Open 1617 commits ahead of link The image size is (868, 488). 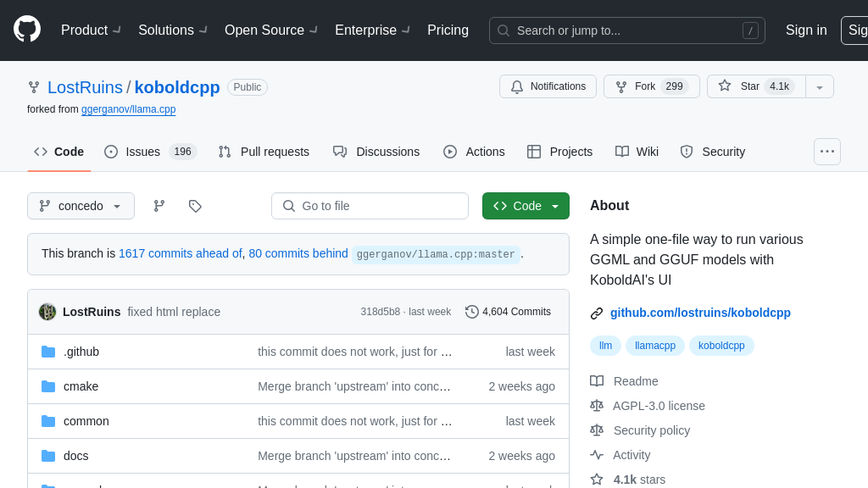[181, 253]
